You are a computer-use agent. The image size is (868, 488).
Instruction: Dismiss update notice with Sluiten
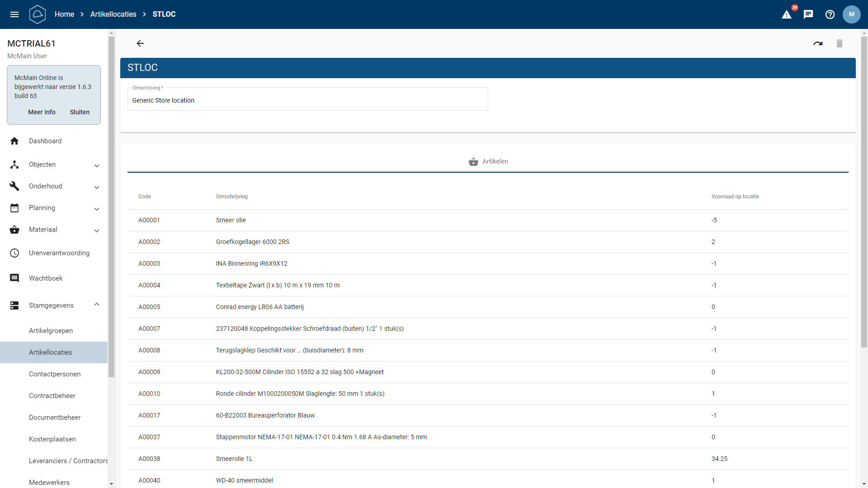click(x=80, y=112)
